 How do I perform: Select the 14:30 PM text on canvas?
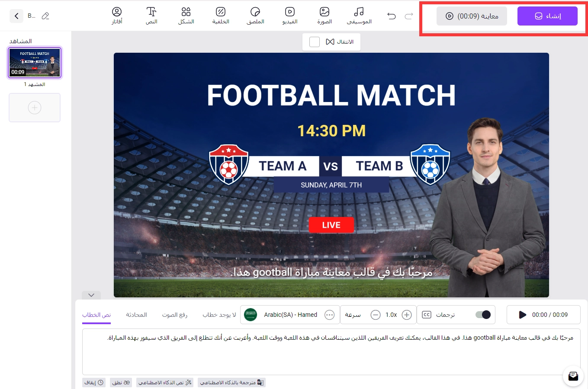(331, 131)
